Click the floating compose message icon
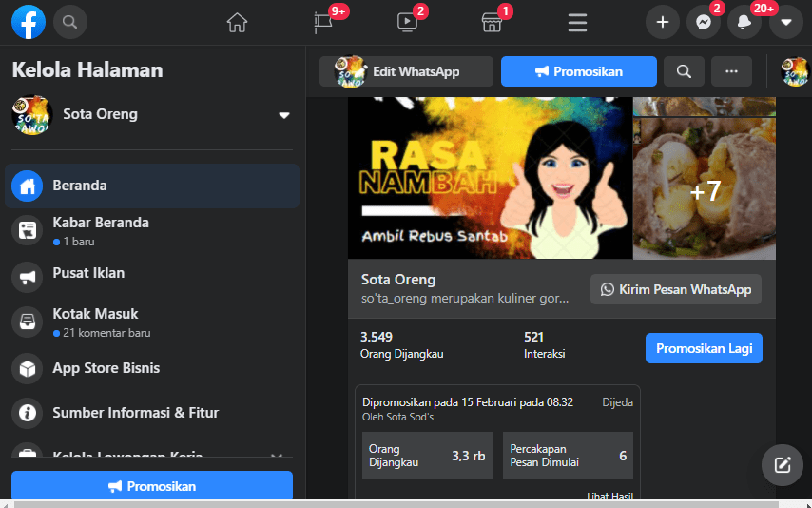Viewport: 812px width, 508px height. [783, 465]
